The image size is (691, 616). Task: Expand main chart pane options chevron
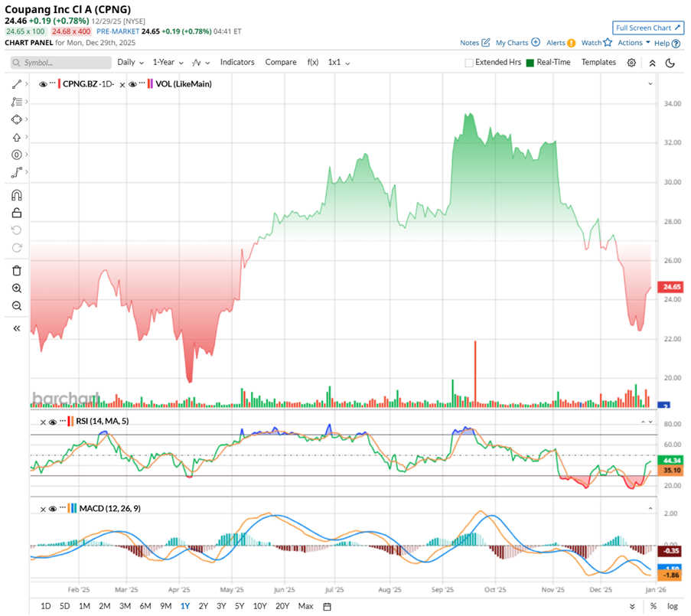click(650, 83)
